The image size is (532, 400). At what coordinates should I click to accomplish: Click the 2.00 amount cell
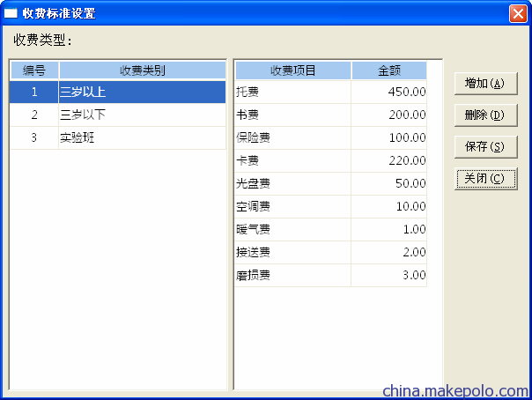click(389, 252)
